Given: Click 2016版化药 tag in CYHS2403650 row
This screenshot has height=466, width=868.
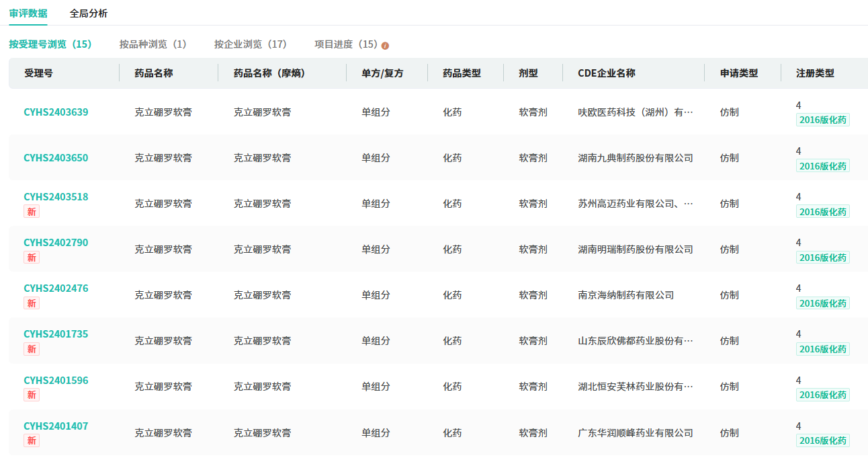Looking at the screenshot, I should point(823,166).
